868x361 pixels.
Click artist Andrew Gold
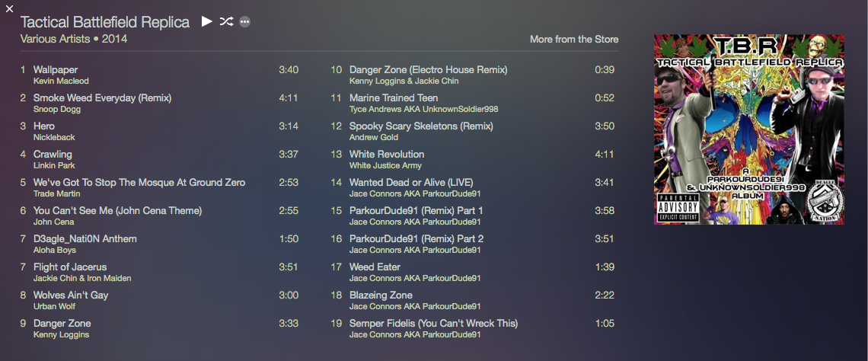[374, 137]
